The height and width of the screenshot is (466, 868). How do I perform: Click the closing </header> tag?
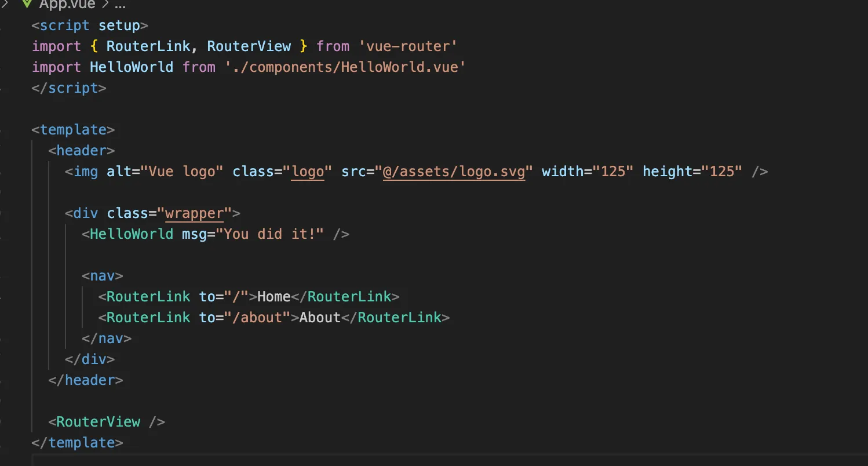coord(86,380)
